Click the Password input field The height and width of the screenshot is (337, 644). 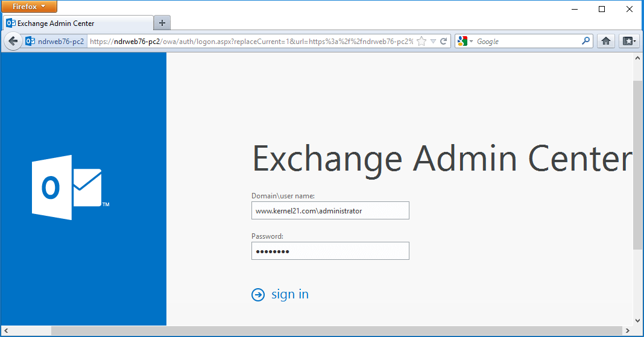(330, 251)
